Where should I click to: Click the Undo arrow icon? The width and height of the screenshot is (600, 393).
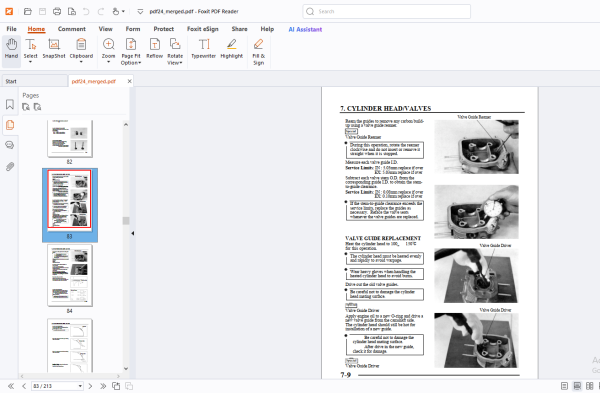[x=86, y=11]
